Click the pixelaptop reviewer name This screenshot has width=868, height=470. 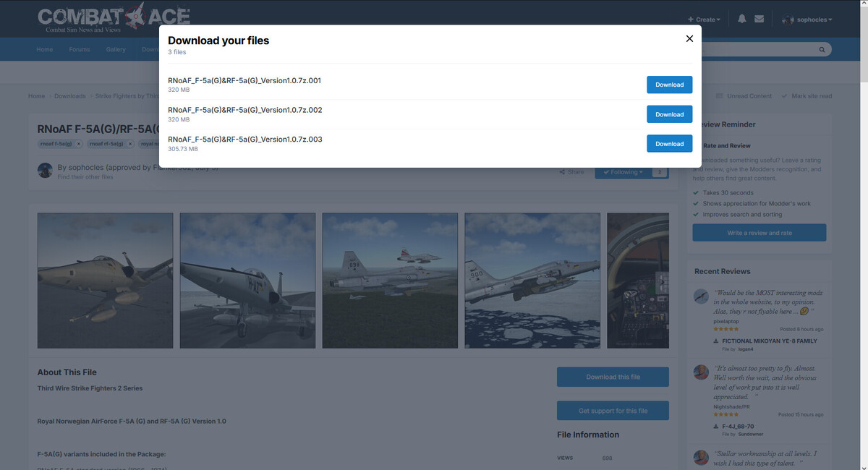[x=726, y=321]
